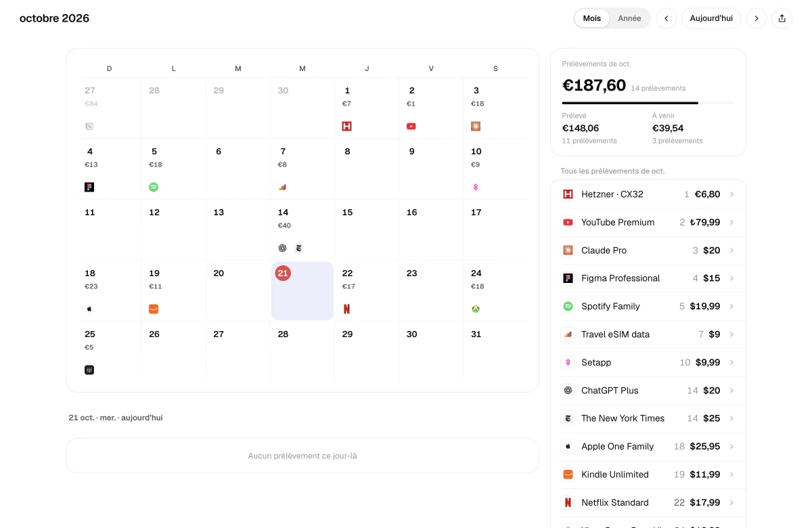The width and height of the screenshot is (812, 528).
Task: Click the grid app icon on October 25
Action: point(89,370)
